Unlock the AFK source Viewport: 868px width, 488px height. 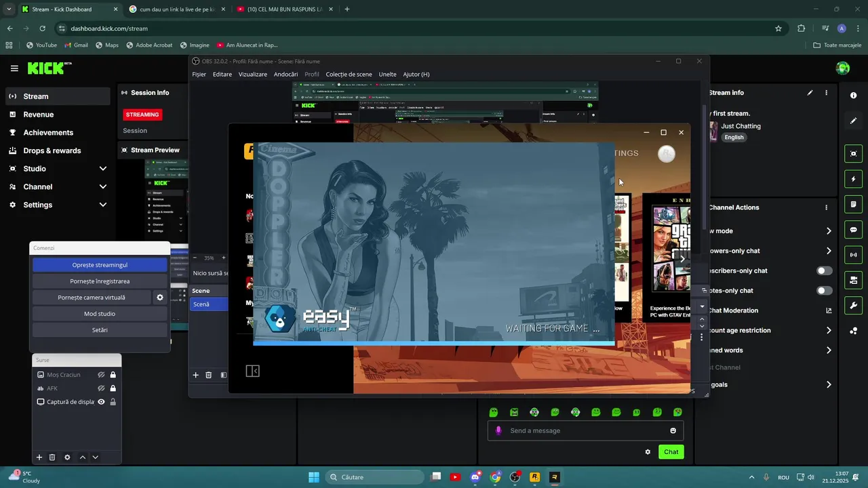[113, 388]
